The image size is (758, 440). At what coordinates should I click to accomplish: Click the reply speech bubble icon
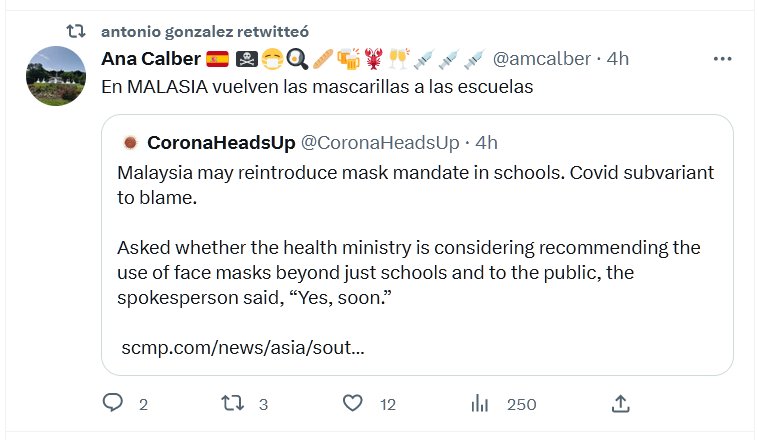point(113,403)
